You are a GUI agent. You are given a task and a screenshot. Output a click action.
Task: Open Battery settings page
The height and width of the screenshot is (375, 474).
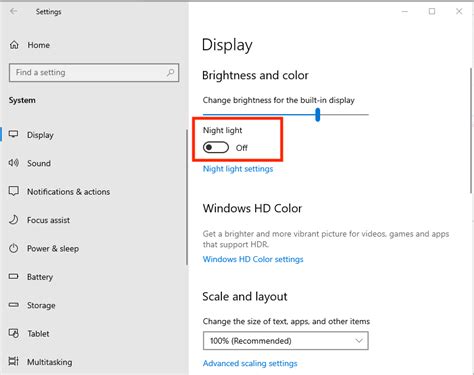[x=40, y=277]
